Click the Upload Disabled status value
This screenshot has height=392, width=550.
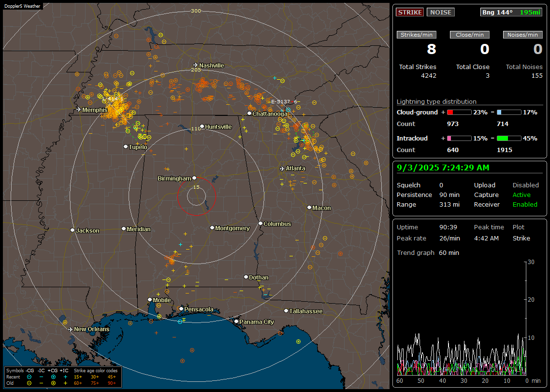525,185
